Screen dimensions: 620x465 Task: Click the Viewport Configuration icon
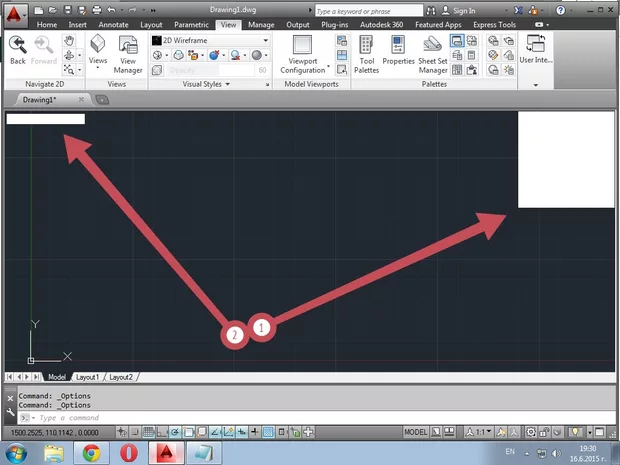[302, 44]
